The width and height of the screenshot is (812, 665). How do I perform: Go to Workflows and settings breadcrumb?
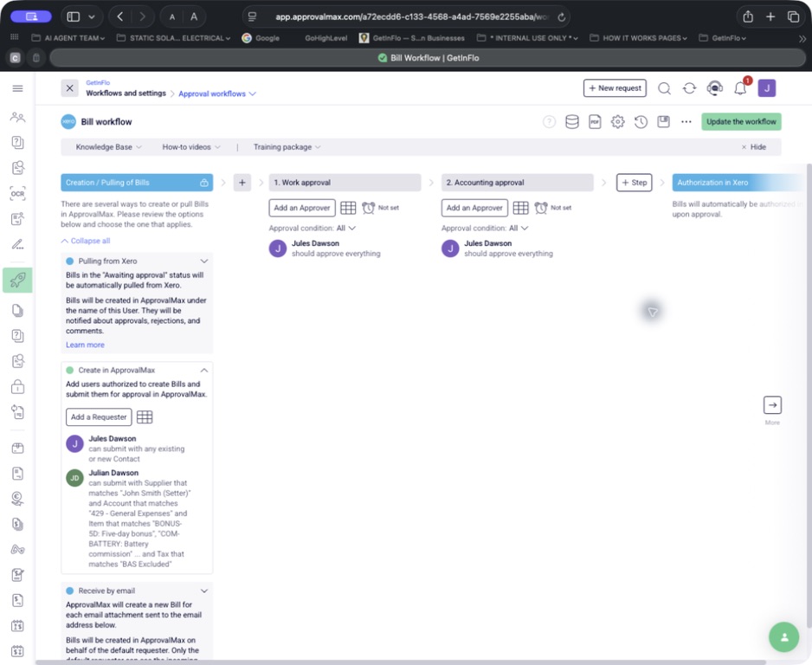(x=126, y=94)
